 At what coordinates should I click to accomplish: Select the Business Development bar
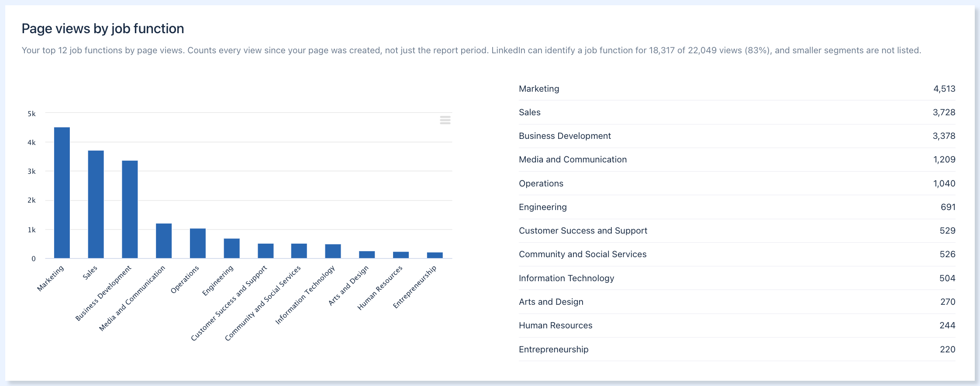130,210
